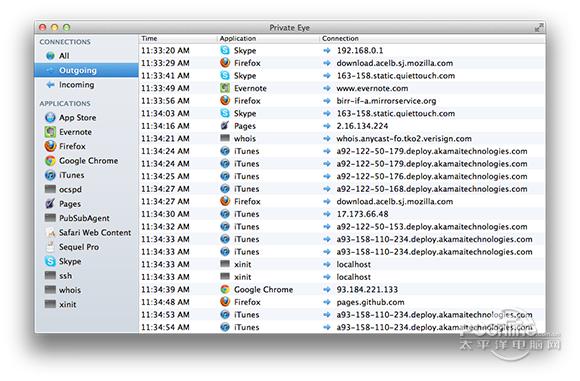Click the 17.173.66.48 connection

(362, 214)
